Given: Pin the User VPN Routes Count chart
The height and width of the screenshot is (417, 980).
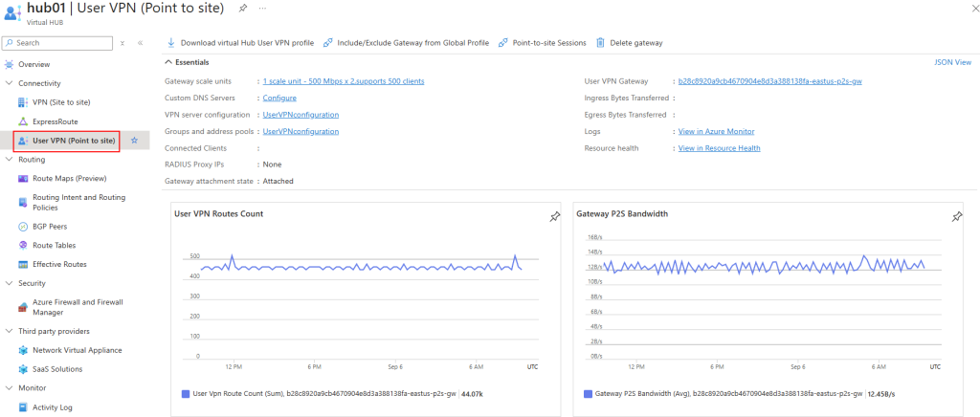Looking at the screenshot, I should click(554, 216).
